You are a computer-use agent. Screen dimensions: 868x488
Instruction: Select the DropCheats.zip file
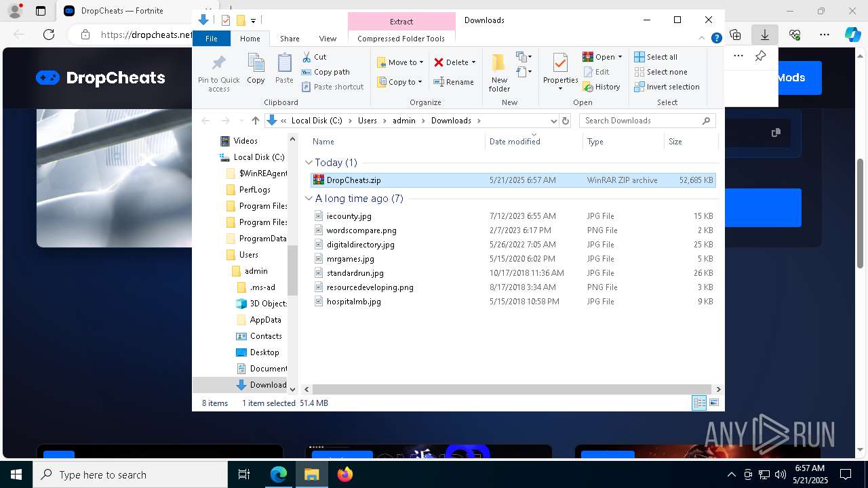click(513, 180)
